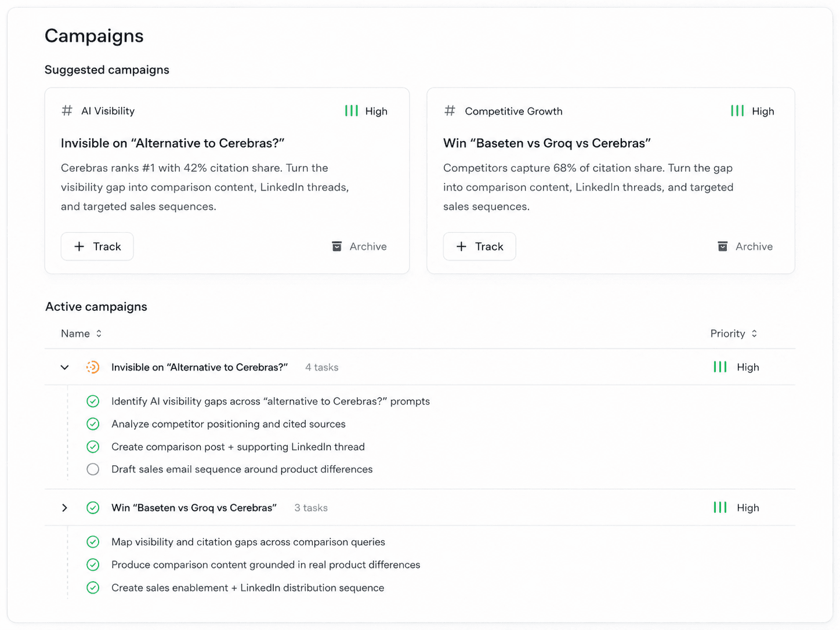Screen dimensions: 840x630
Task: Click description starting 'Competitors capture 68% of citation share'
Action: (588, 187)
